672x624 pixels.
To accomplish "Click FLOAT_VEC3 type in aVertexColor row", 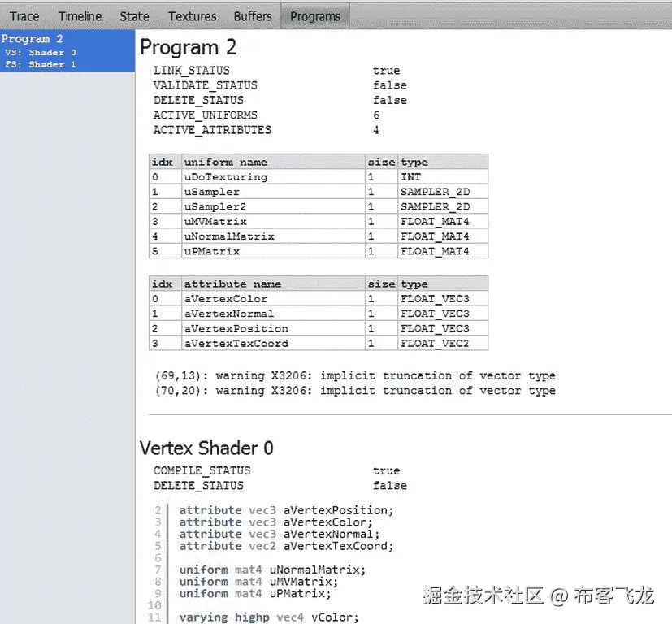I will coord(443,299).
